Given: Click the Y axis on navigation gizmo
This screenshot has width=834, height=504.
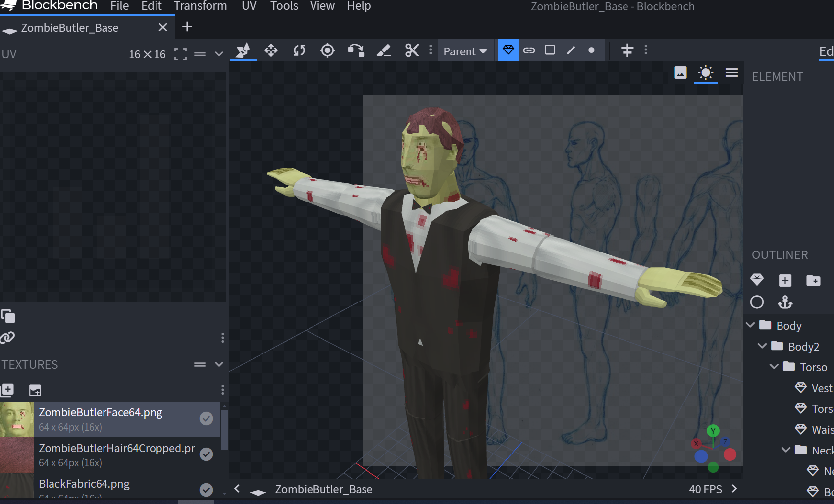Looking at the screenshot, I should click(x=713, y=431).
